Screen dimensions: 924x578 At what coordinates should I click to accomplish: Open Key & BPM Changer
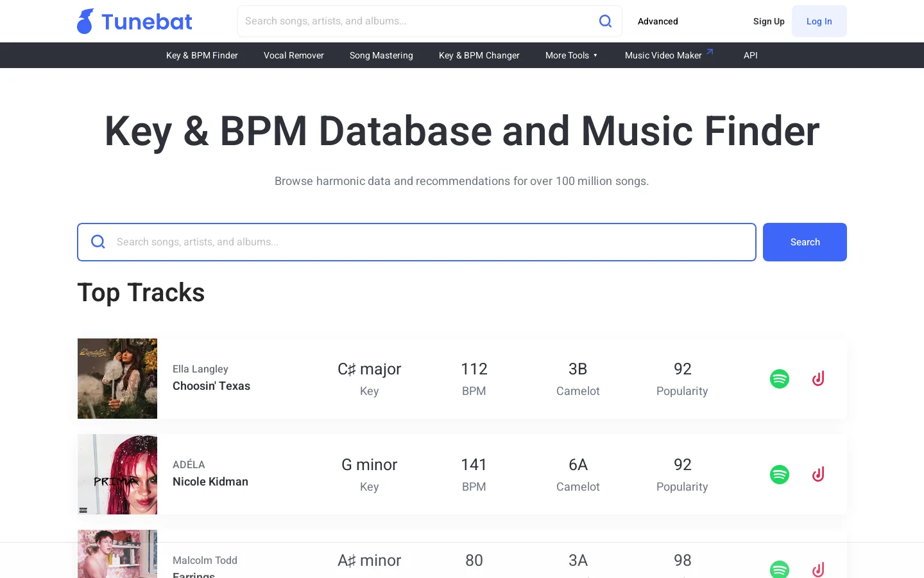pos(479,55)
